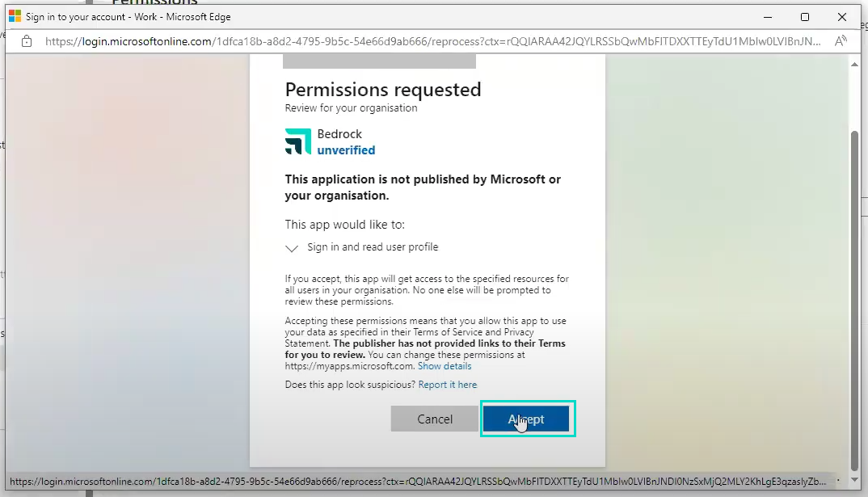Cancel the permissions request

435,419
